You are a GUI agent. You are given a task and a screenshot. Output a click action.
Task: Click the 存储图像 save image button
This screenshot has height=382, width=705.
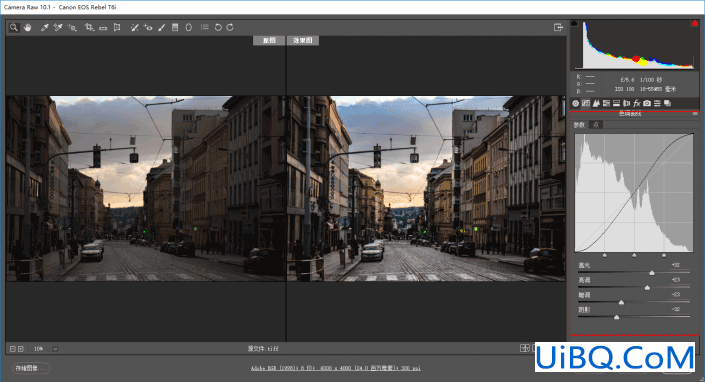tap(31, 368)
